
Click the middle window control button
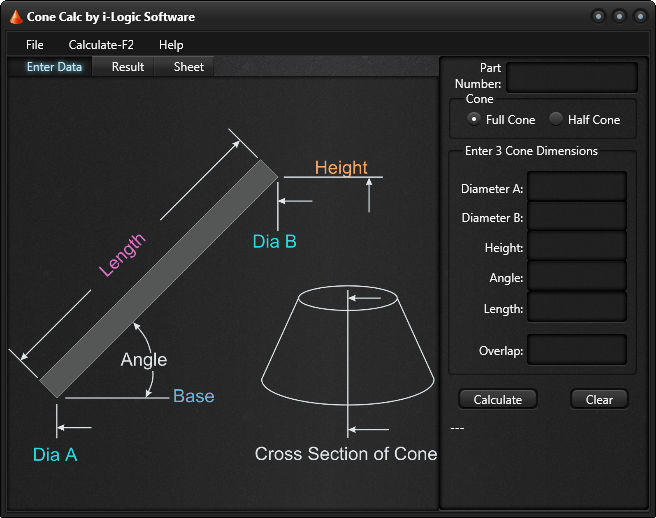tap(619, 17)
